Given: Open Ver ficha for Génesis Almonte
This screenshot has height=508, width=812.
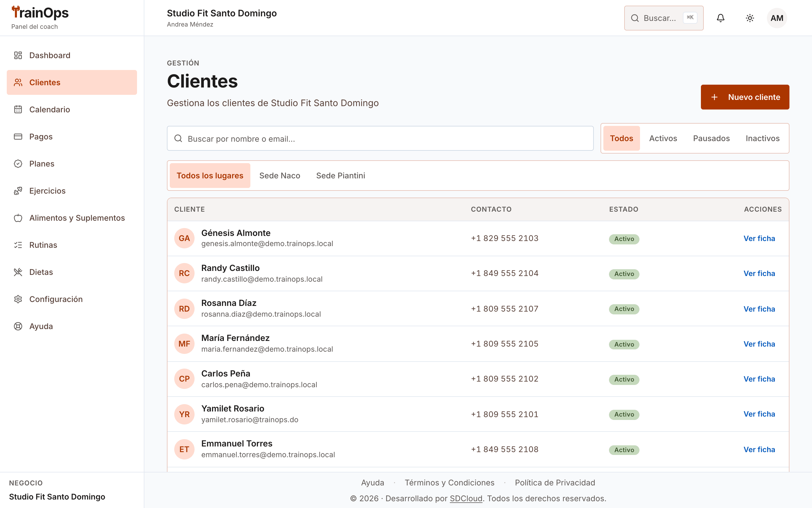Looking at the screenshot, I should point(759,238).
